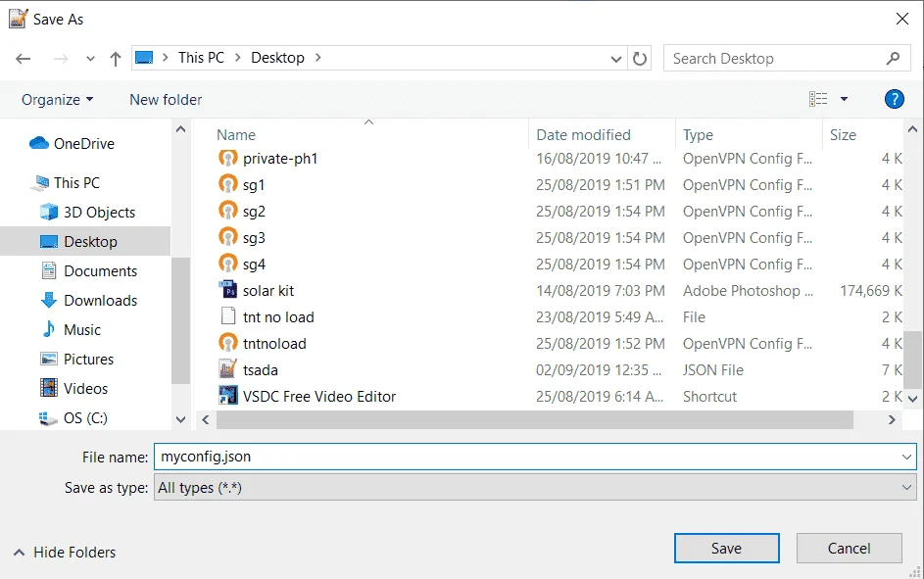Click the Forward navigation arrow

tap(61, 59)
